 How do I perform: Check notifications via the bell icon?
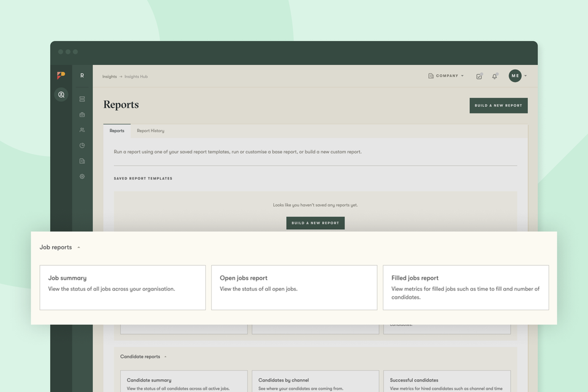tap(494, 76)
